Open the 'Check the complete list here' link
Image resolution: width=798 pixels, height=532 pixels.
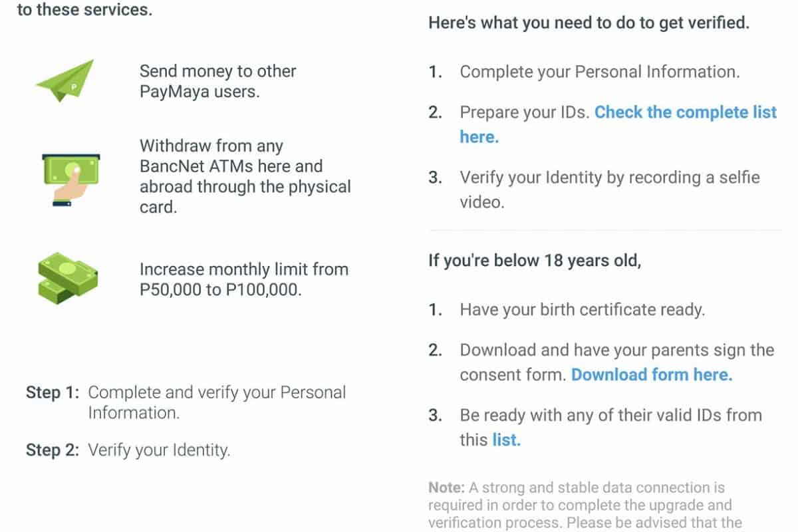point(685,112)
